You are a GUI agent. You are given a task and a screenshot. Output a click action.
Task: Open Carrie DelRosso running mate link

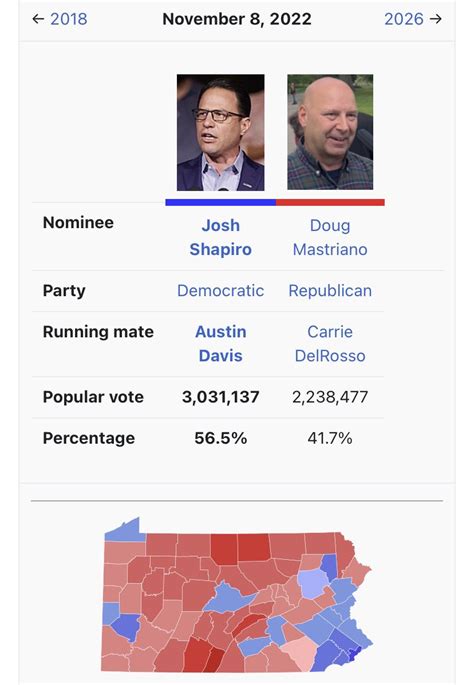coord(330,343)
